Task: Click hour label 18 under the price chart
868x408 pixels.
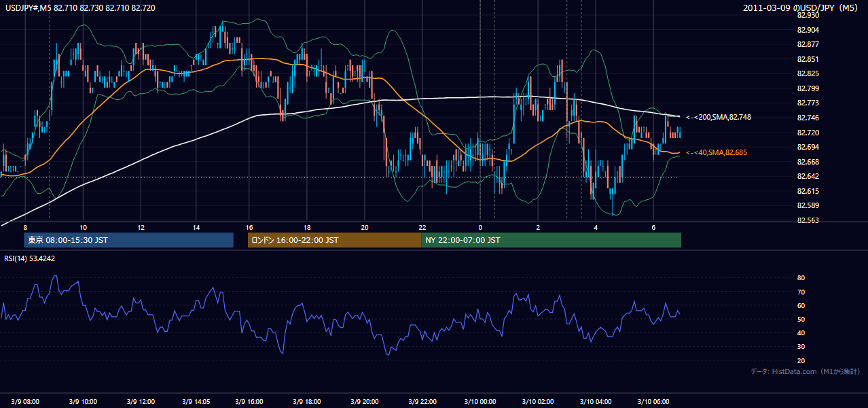Action: tap(307, 227)
